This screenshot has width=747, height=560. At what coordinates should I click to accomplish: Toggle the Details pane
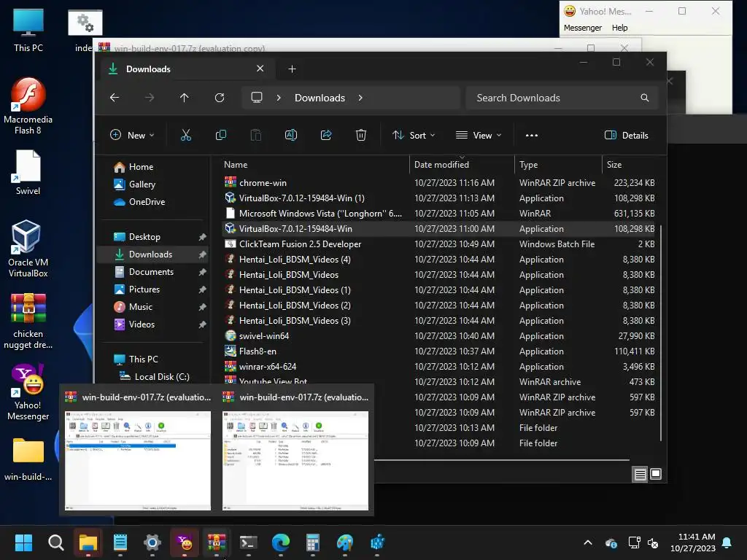click(x=626, y=135)
